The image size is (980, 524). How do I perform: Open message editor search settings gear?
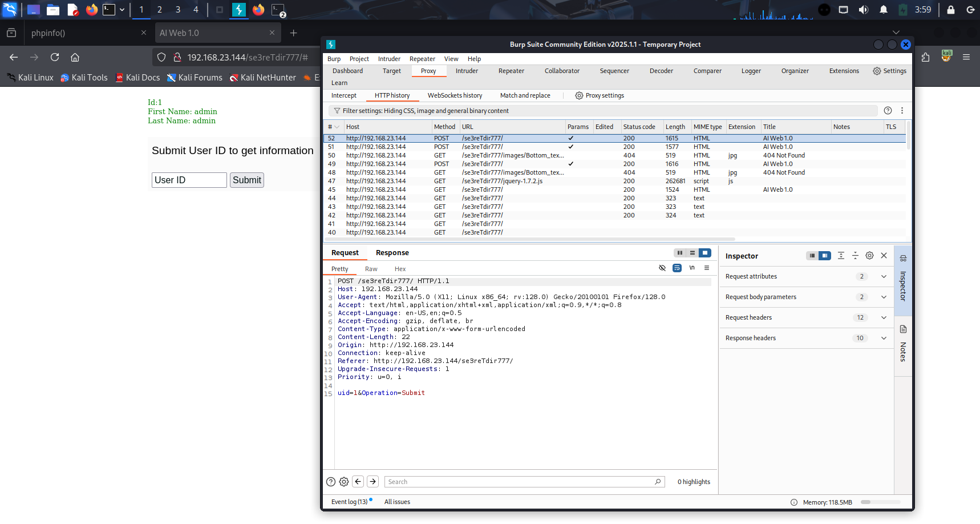[x=344, y=482]
